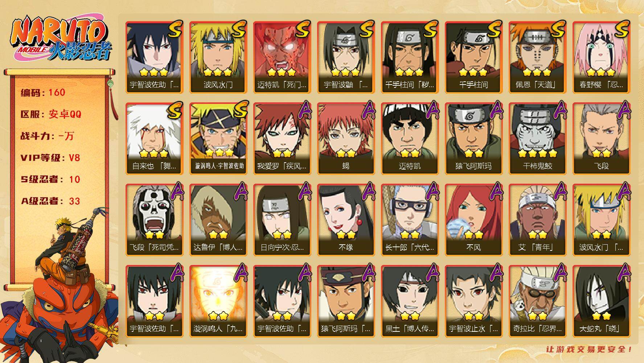Screen dimensions: 644x363
Task: Click the 编码: 160 text on scroll
Action: pyautogui.click(x=43, y=93)
